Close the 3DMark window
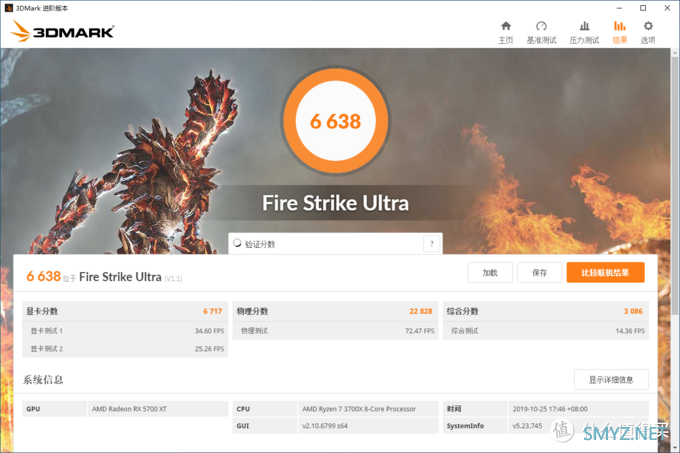This screenshot has height=453, width=680. pyautogui.click(x=667, y=8)
